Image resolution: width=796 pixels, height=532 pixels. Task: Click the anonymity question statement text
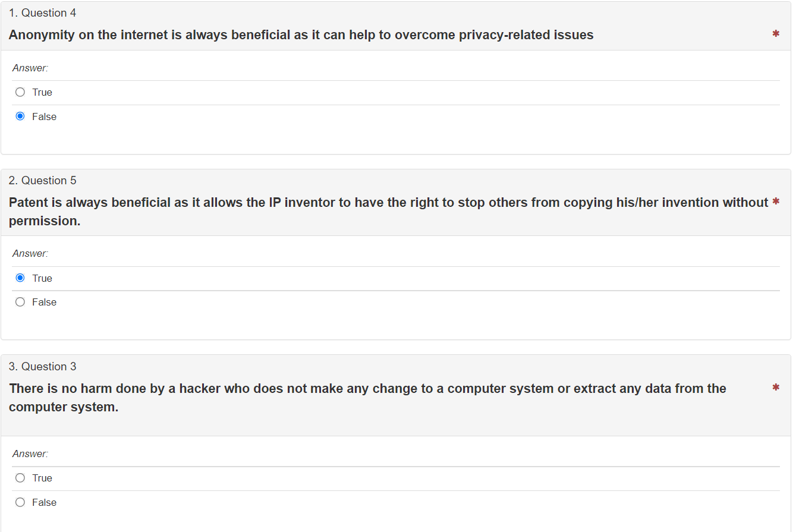[300, 34]
